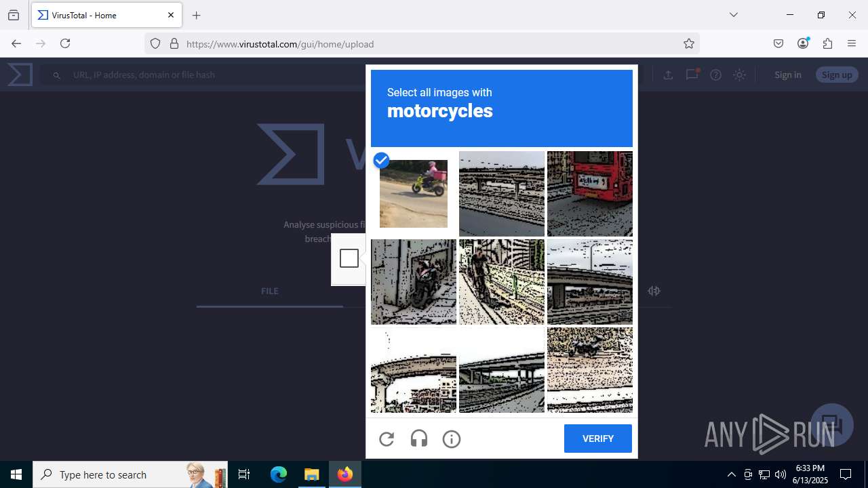868x488 pixels.
Task: Open Firefox View recent browsing icon
Action: tap(14, 15)
